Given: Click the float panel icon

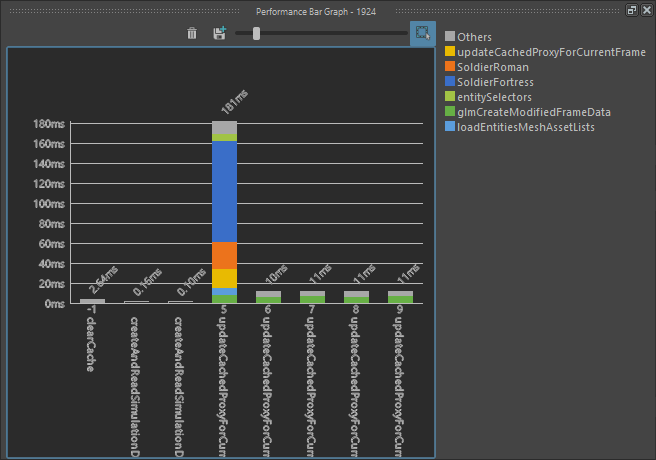Looking at the screenshot, I should (631, 10).
